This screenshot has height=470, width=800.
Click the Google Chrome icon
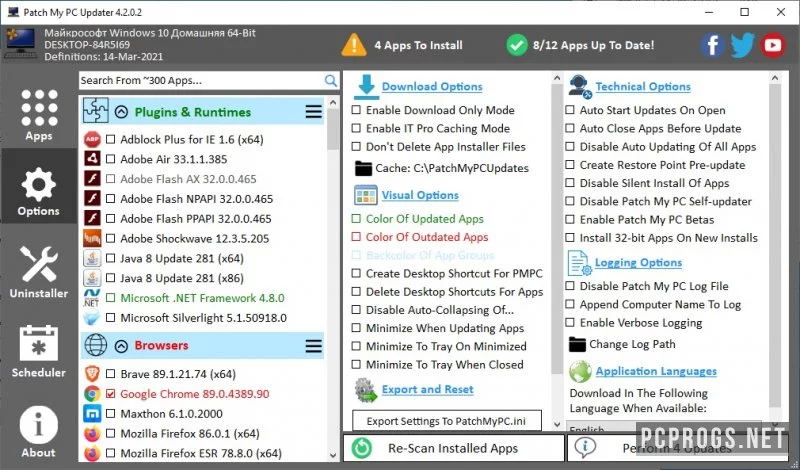(x=92, y=394)
